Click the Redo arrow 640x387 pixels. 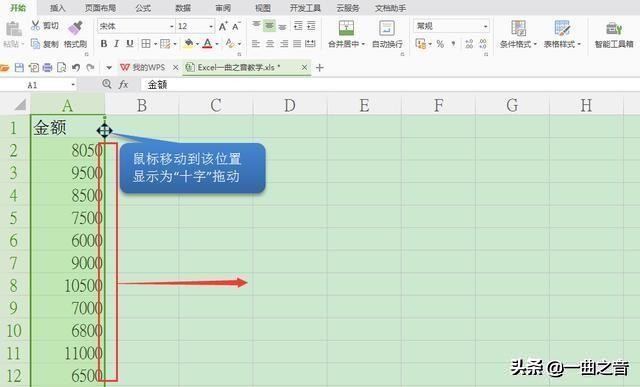(x=91, y=67)
